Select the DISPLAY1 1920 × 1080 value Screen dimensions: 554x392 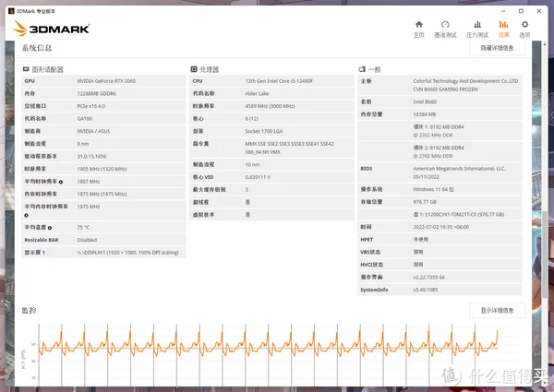[x=128, y=253]
